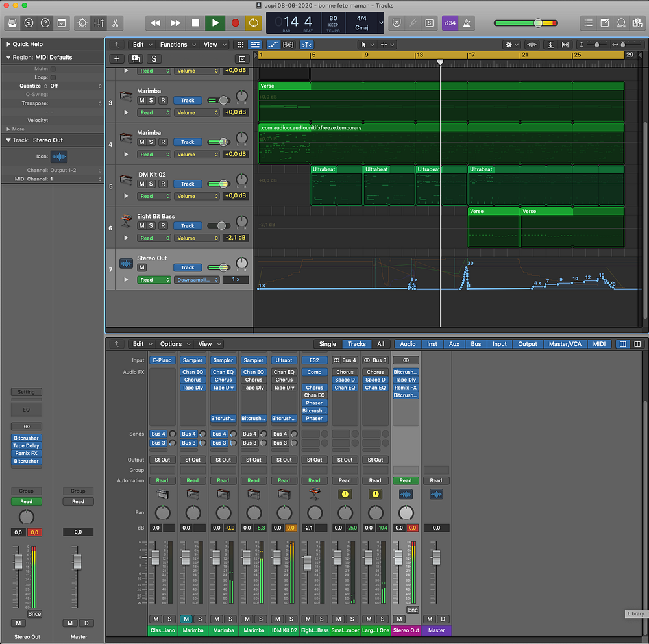Expand the Quick Help section
The height and width of the screenshot is (644, 649).
tap(8, 44)
